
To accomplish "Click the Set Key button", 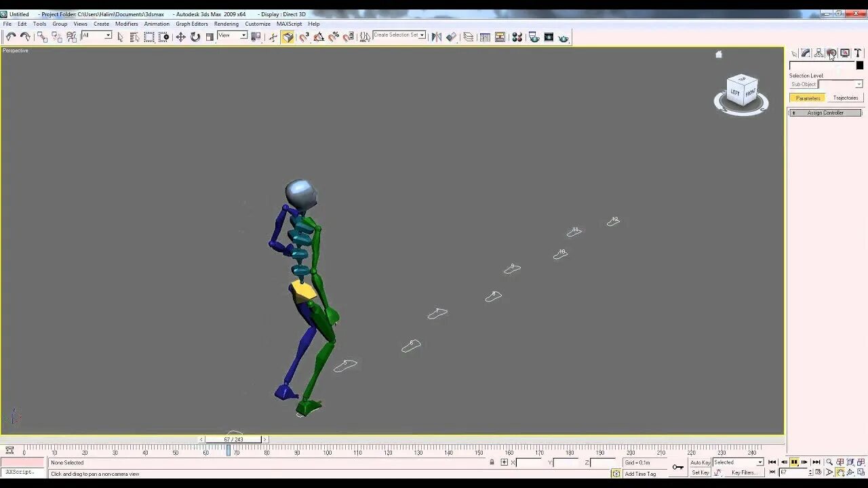I will tap(700, 472).
